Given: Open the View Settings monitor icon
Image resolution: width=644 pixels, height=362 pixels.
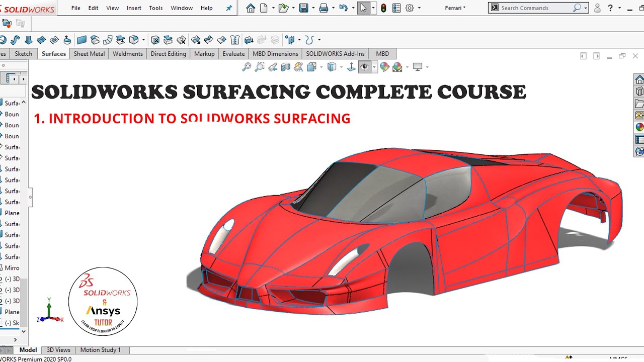Looking at the screenshot, I should click(417, 67).
